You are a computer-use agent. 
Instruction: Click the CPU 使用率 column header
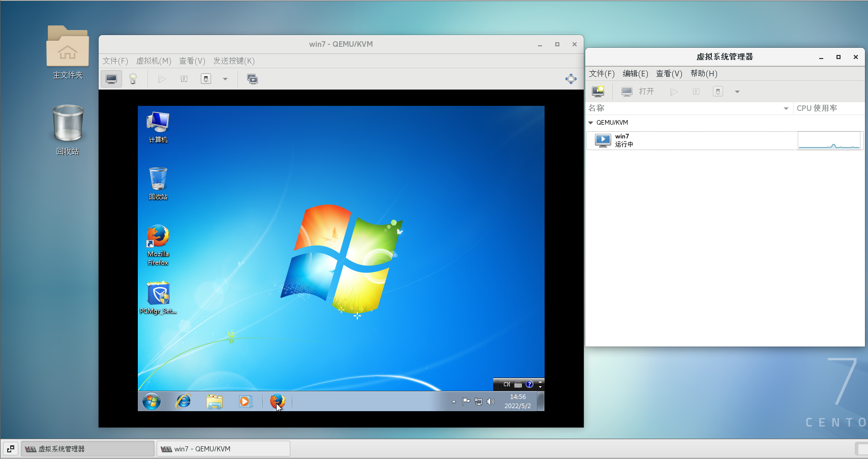point(829,108)
